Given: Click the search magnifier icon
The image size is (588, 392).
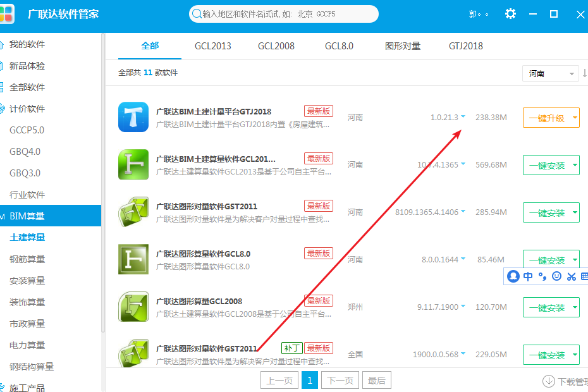Looking at the screenshot, I should [197, 14].
